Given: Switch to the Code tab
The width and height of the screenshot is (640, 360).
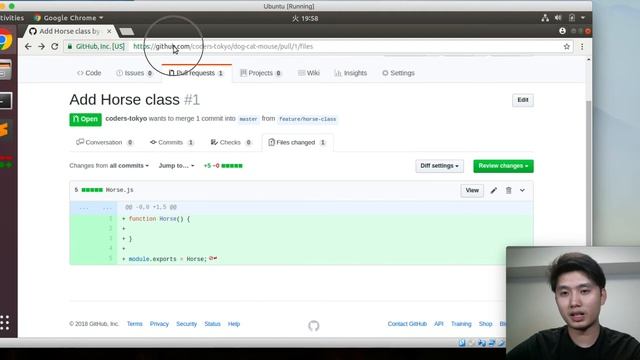Looking at the screenshot, I should click(x=89, y=73).
